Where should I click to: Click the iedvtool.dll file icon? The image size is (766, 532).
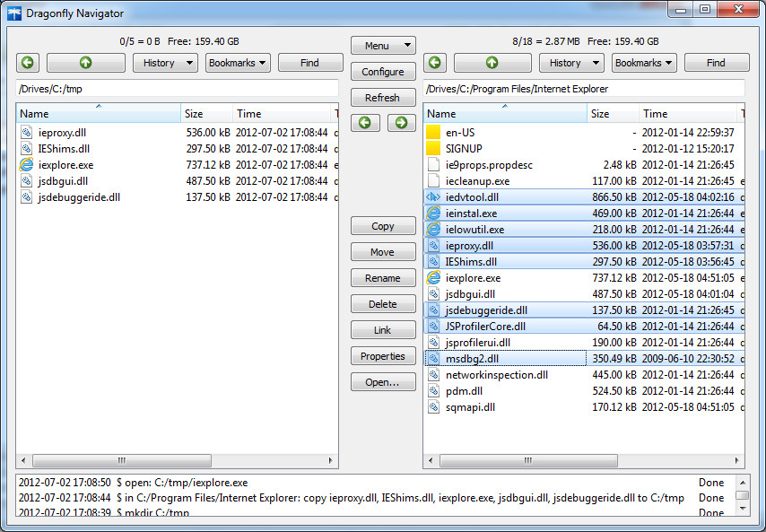point(433,196)
